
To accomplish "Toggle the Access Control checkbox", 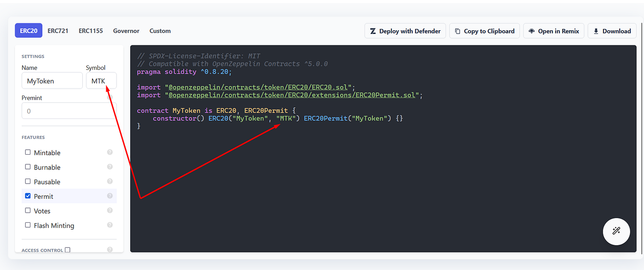I will tap(68, 250).
